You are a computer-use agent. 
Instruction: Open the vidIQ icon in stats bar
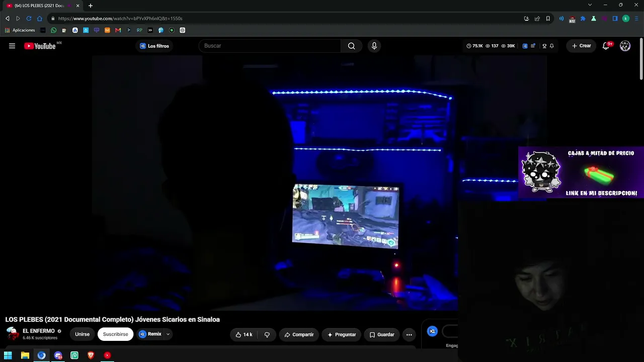click(525, 46)
